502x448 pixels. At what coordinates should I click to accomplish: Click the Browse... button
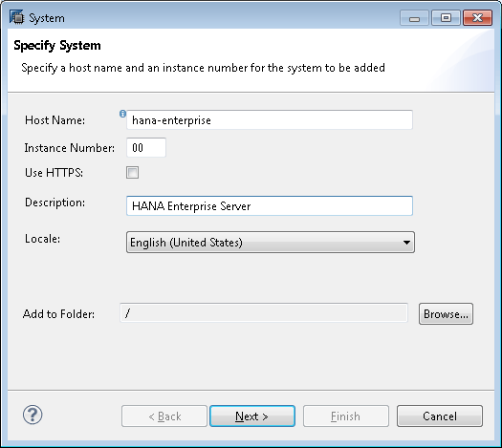point(446,314)
